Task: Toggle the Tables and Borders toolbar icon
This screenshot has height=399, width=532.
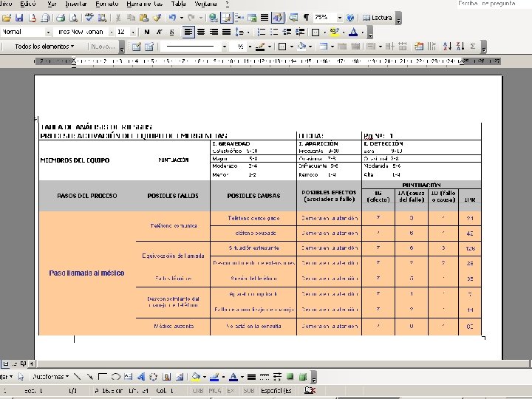Action: pos(226,18)
